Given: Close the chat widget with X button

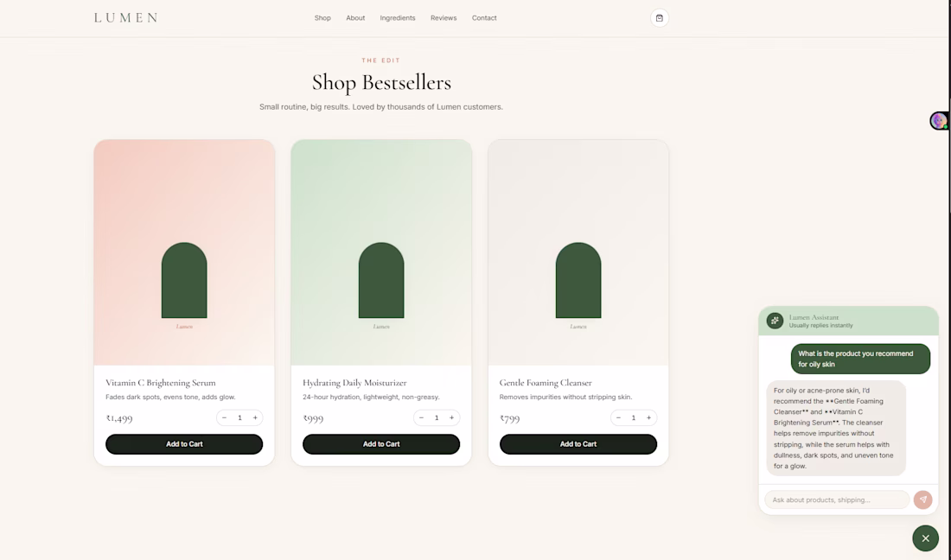Looking at the screenshot, I should click(926, 538).
